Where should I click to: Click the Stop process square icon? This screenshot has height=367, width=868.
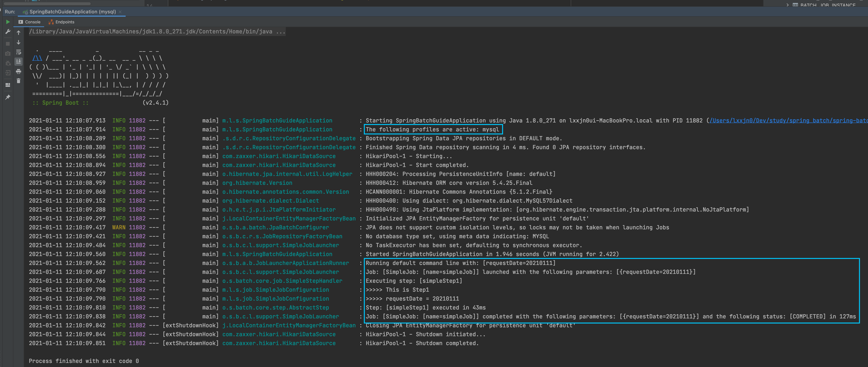click(x=8, y=44)
